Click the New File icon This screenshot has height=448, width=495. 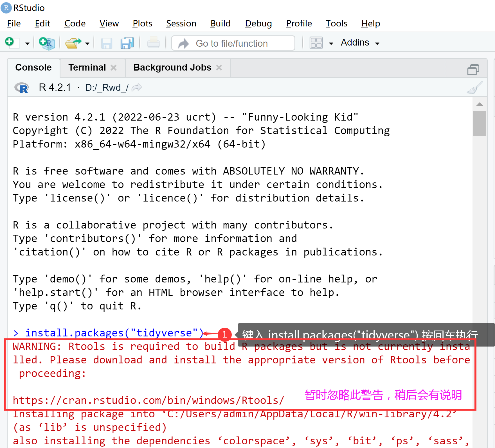pyautogui.click(x=12, y=43)
